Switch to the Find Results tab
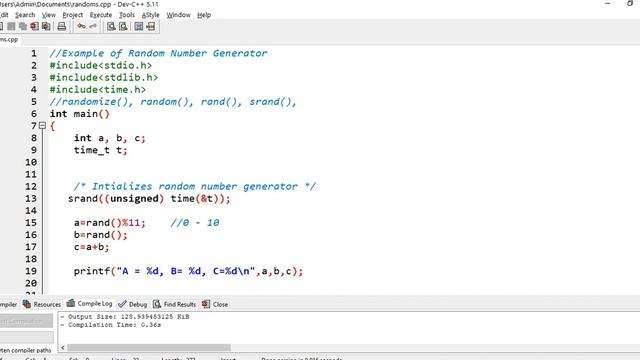The image size is (640, 360). tap(175, 304)
